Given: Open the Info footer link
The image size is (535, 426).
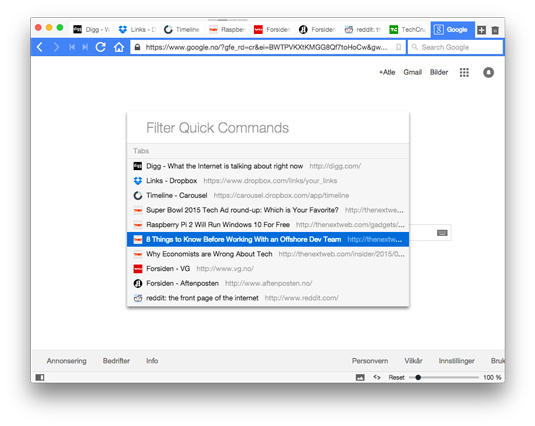Looking at the screenshot, I should (x=152, y=361).
